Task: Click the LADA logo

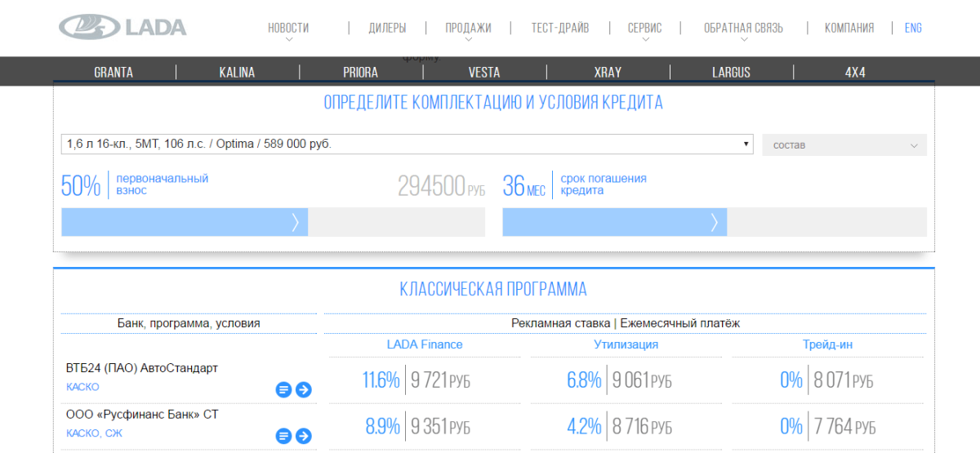Action: [122, 27]
